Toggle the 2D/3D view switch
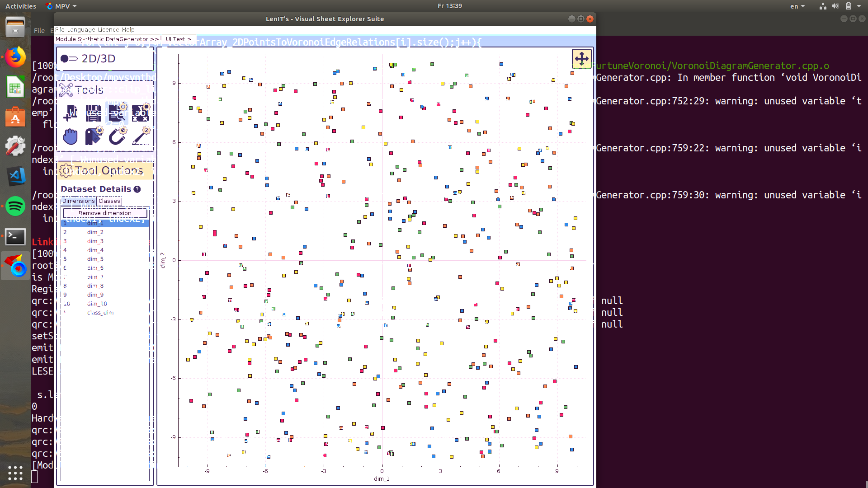Viewport: 868px width, 488px height. 70,59
